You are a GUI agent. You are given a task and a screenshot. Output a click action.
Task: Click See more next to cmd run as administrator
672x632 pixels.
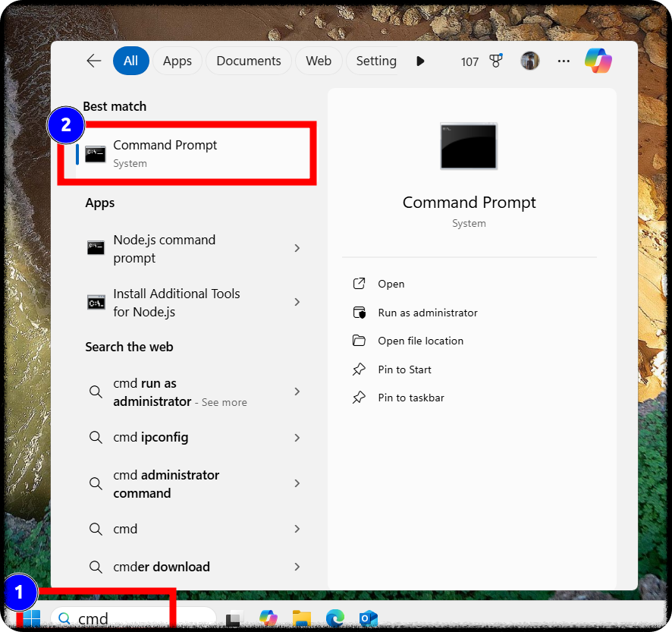click(x=225, y=402)
